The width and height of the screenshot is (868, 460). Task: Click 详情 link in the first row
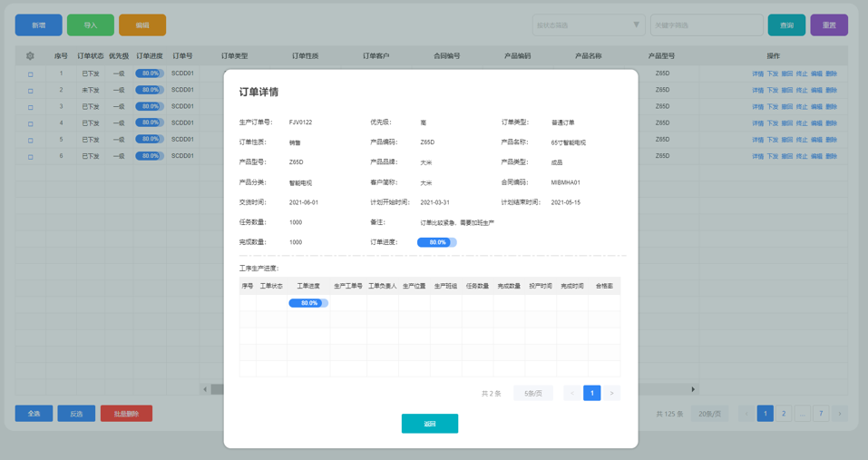(x=757, y=74)
